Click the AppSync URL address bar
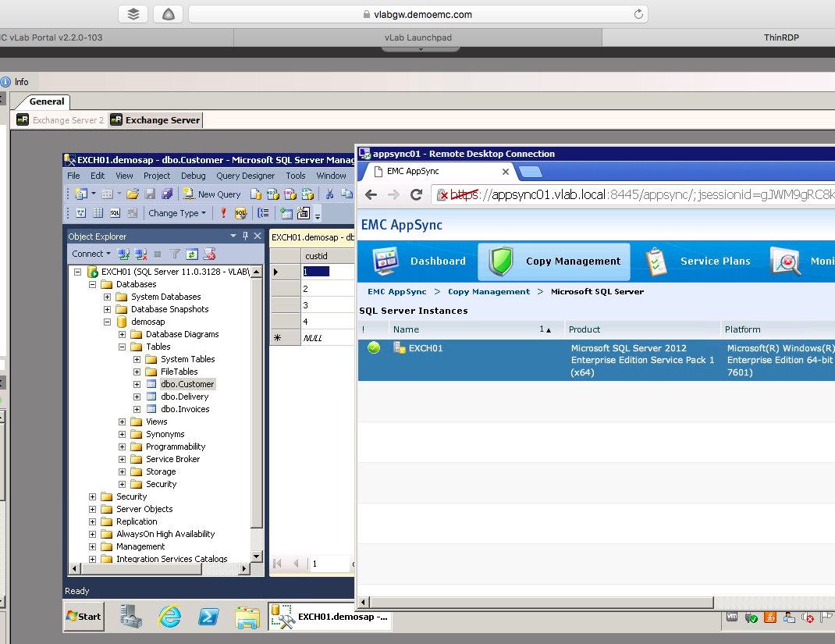 click(x=634, y=195)
